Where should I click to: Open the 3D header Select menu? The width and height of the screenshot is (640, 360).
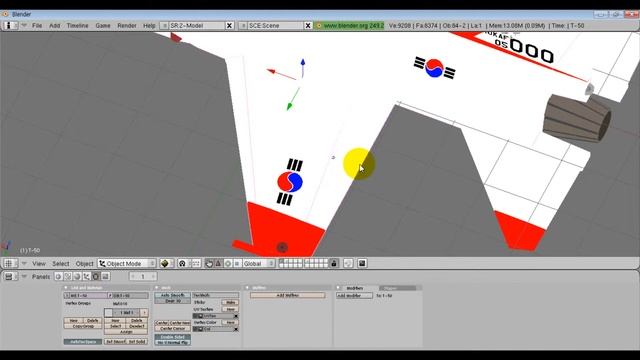(60, 263)
